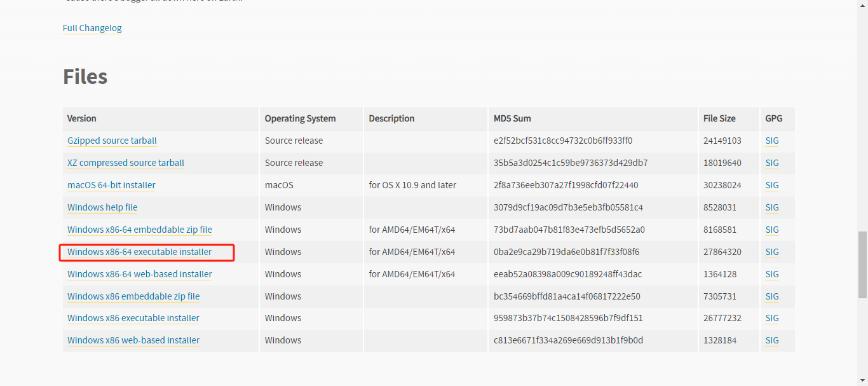Screen dimensions: 868x386
Task: Download Windows x86-64 web-based installer
Action: coord(140,274)
